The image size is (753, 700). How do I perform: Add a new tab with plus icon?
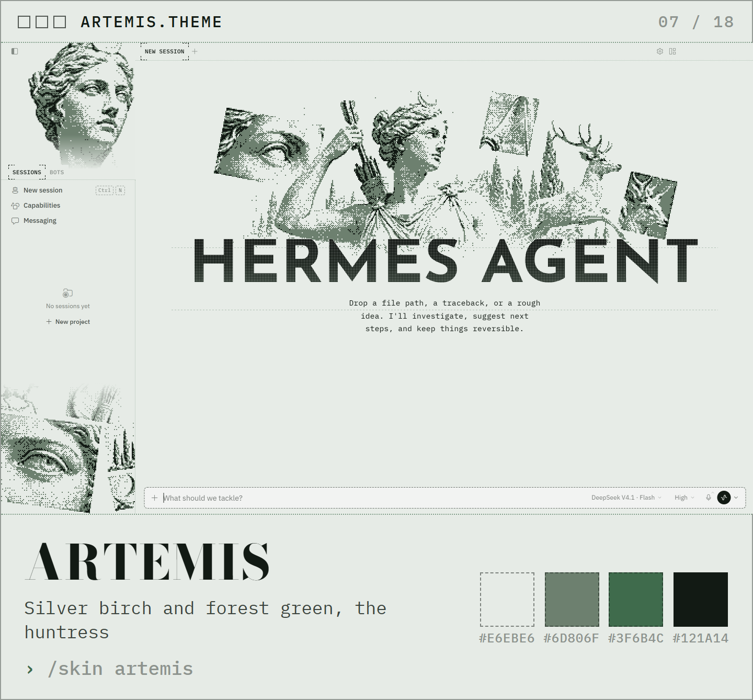195,51
